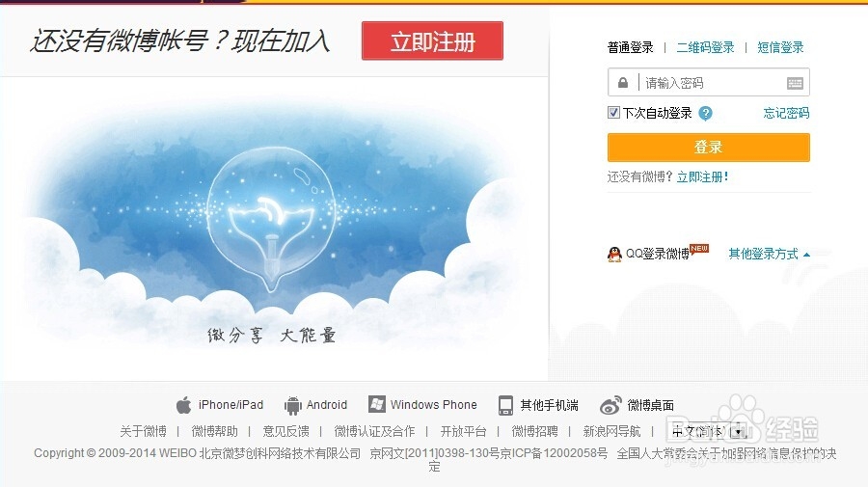The height and width of the screenshot is (487, 868).
Task: Click the 微博桌面 Weibo logo icon
Action: (610, 406)
